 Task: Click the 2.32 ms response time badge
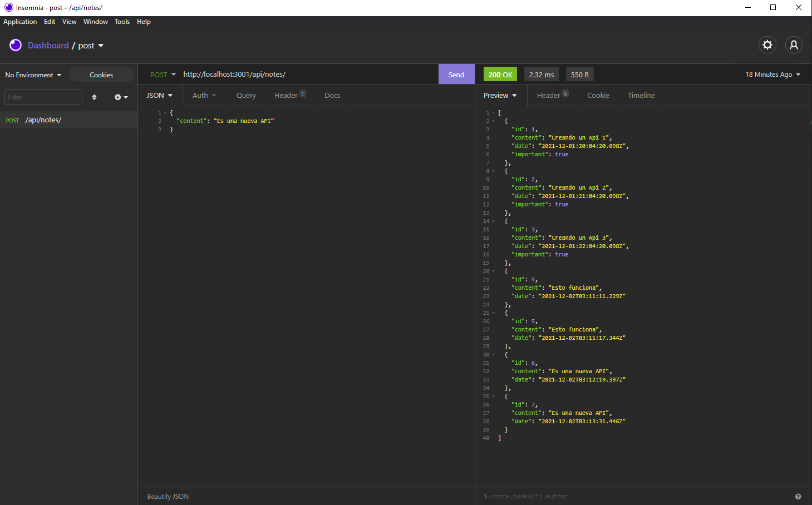point(542,75)
